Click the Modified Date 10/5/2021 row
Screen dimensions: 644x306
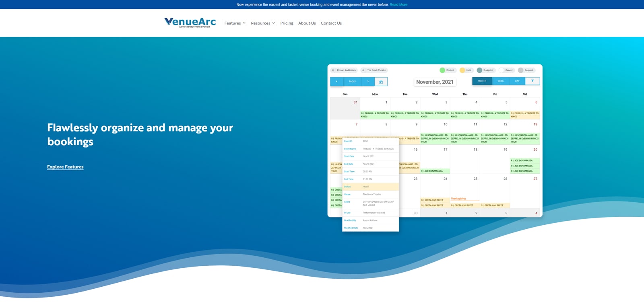click(x=370, y=228)
